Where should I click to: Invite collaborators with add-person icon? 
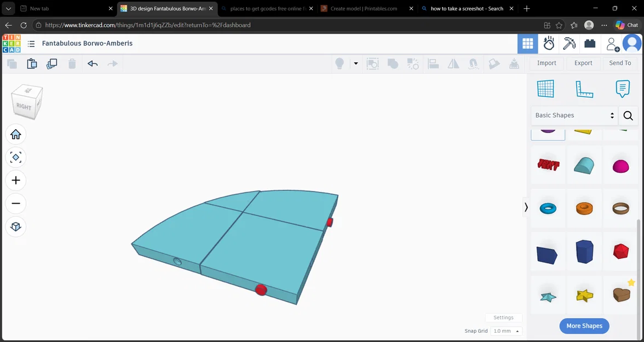pyautogui.click(x=612, y=44)
